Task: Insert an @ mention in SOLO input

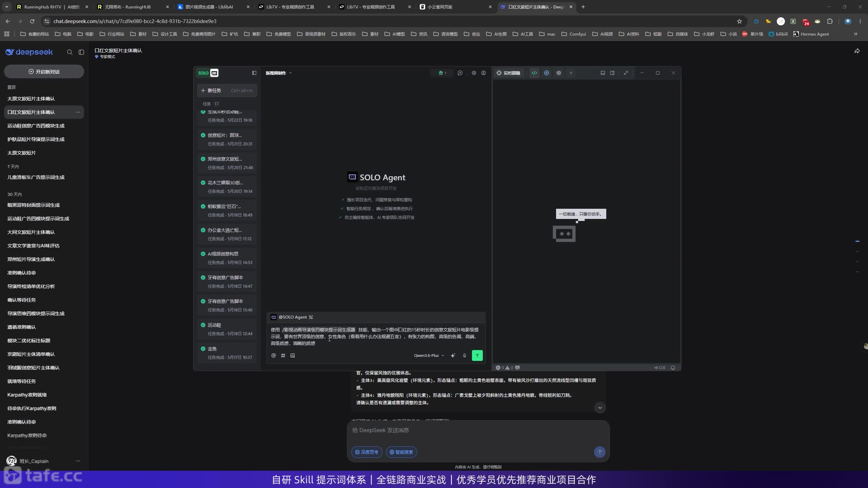Action: pos(274,355)
